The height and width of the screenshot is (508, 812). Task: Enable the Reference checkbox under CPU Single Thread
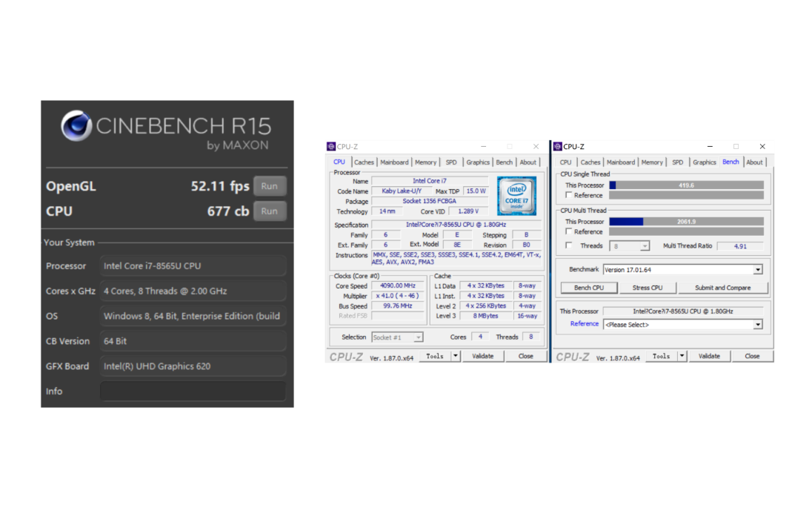pyautogui.click(x=569, y=196)
